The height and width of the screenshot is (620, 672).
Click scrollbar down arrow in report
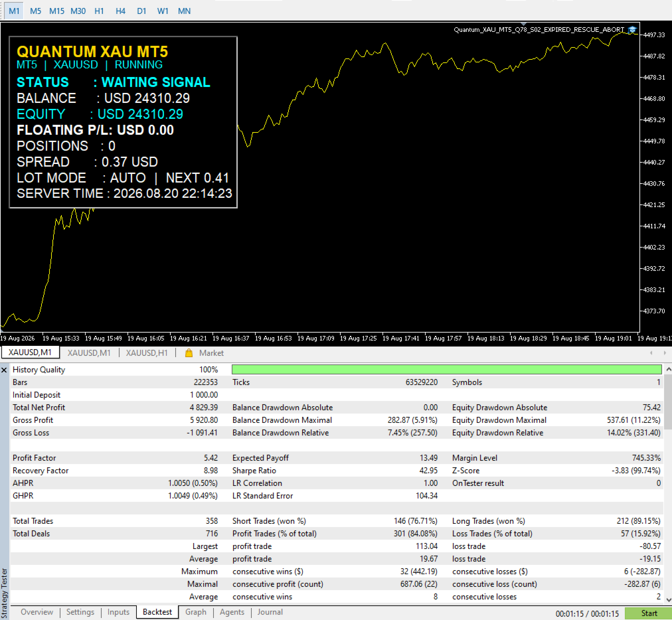668,599
